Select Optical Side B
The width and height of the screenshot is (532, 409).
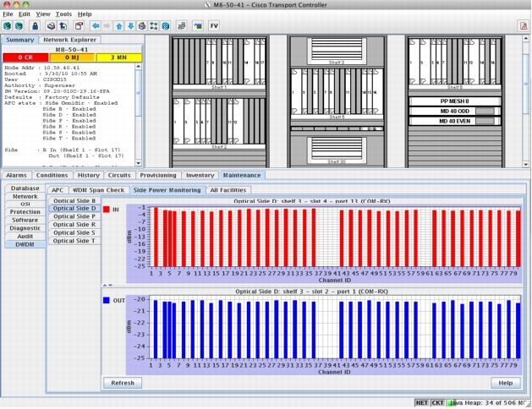(x=74, y=200)
